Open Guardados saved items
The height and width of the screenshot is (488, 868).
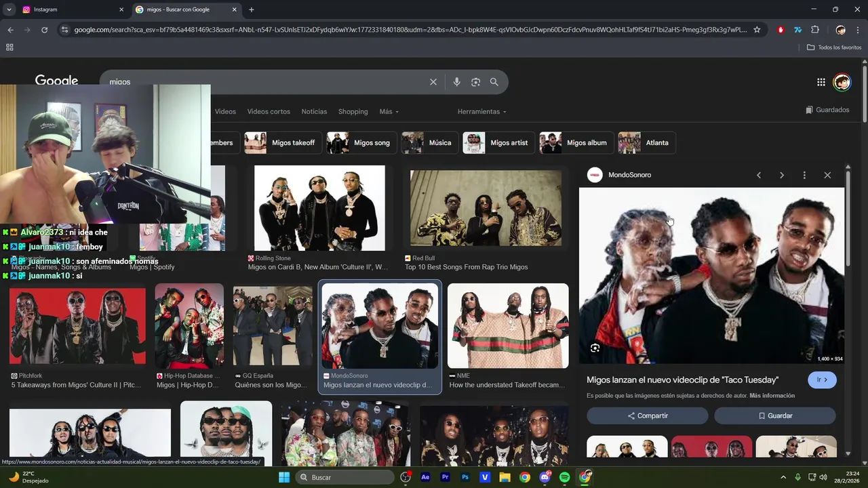pyautogui.click(x=827, y=110)
